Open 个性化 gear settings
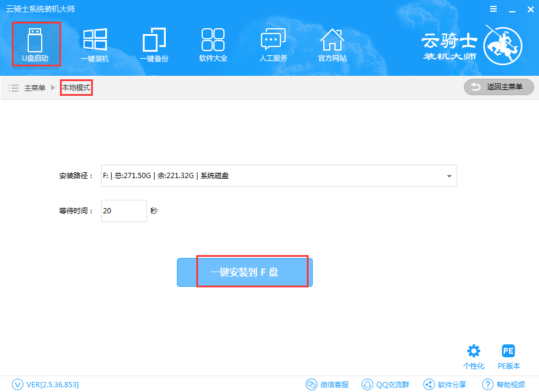Image resolution: width=539 pixels, height=392 pixels. (473, 357)
